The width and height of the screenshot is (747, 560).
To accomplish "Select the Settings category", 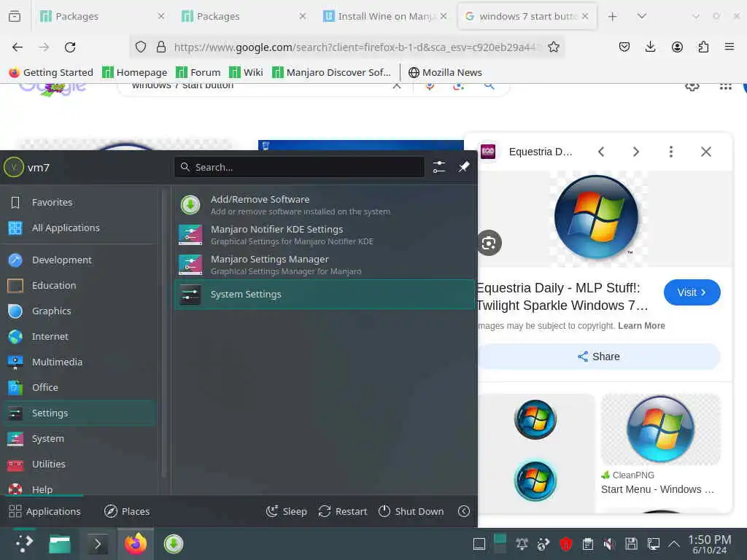I will (x=79, y=413).
